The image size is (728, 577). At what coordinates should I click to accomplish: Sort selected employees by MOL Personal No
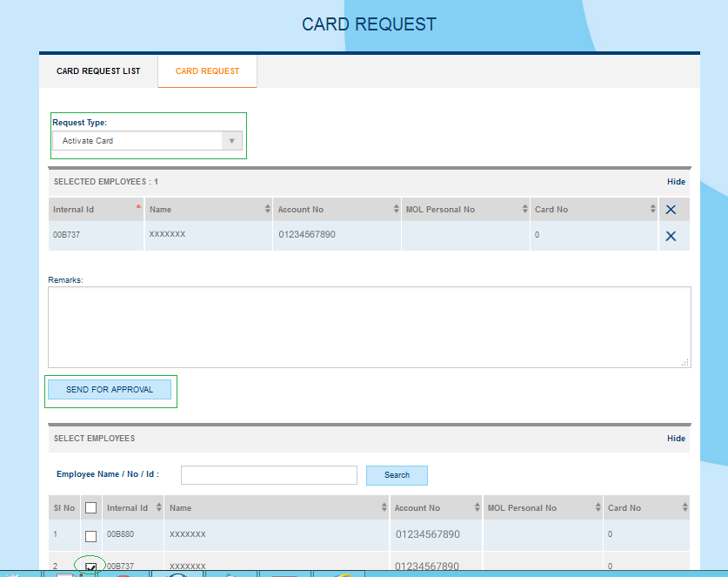[524, 210]
